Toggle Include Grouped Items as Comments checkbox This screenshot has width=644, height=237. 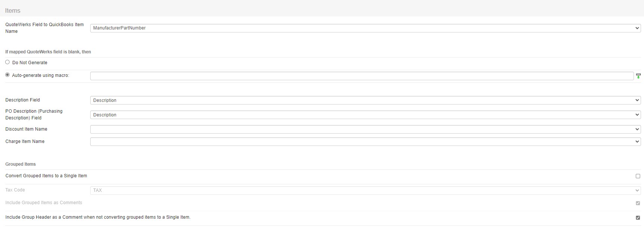[638, 203]
